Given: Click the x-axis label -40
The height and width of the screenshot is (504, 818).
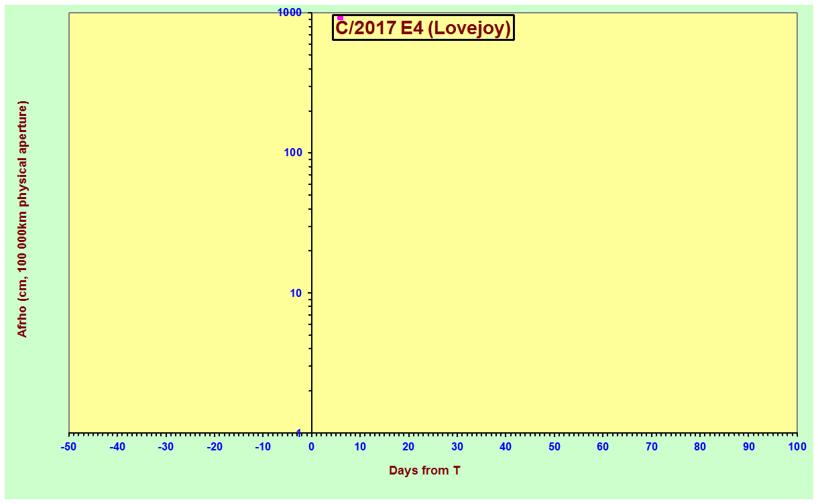Looking at the screenshot, I should 117,446.
